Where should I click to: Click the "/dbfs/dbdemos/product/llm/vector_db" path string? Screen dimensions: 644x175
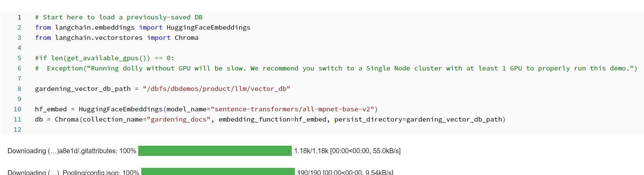(216, 89)
